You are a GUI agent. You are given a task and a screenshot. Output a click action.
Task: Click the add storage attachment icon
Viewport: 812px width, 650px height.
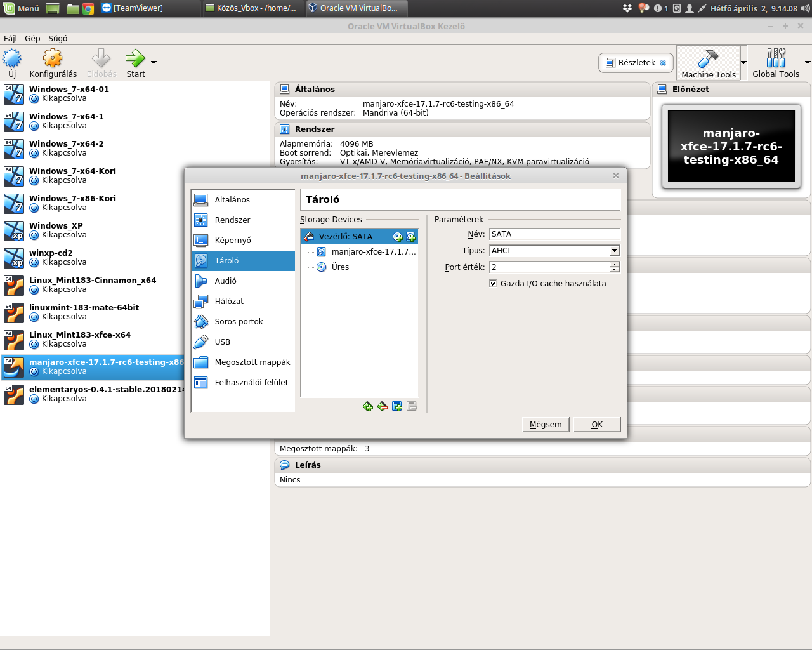coord(397,406)
